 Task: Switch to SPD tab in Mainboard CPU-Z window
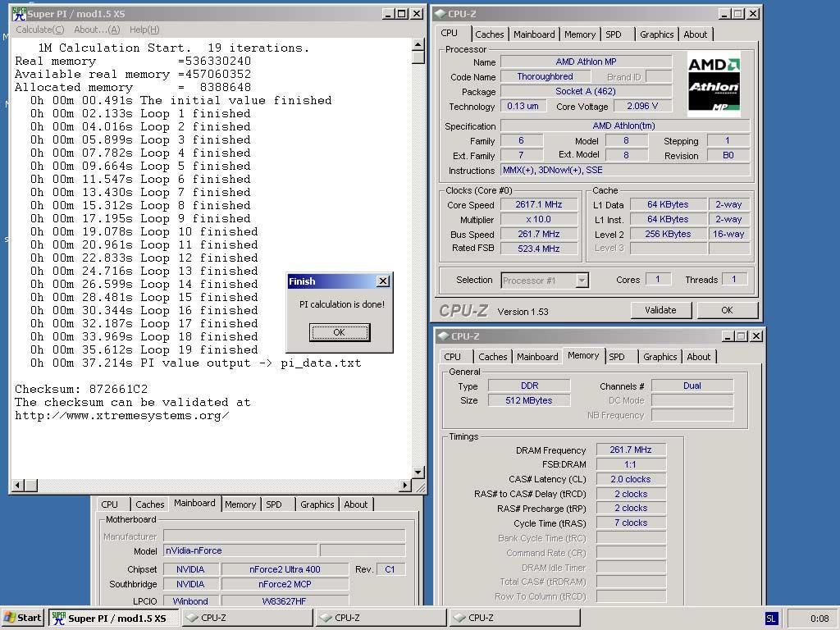pyautogui.click(x=274, y=504)
